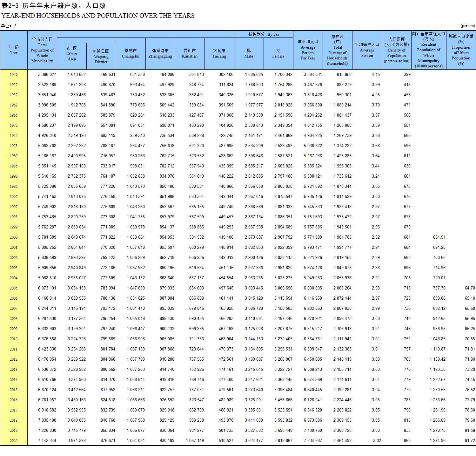Click the 单位: 人 unit label
Image resolution: width=476 pixels, height=456 pixels.
coord(9,26)
